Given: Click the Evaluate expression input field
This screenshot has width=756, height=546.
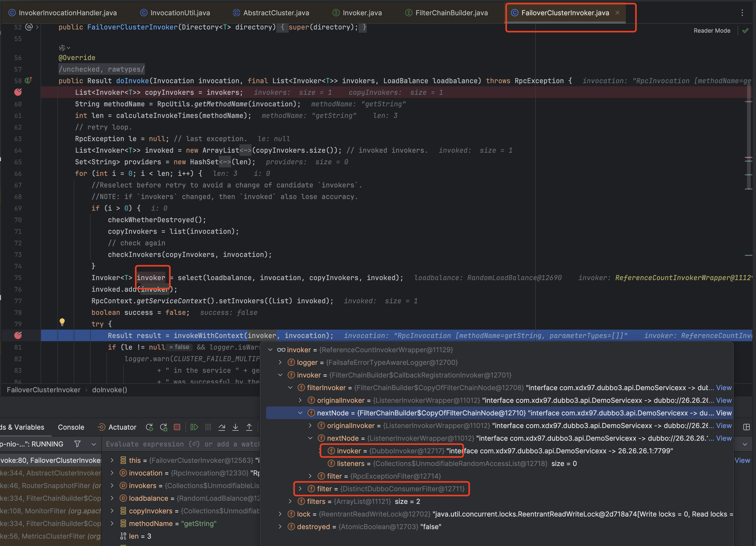Looking at the screenshot, I should click(182, 444).
